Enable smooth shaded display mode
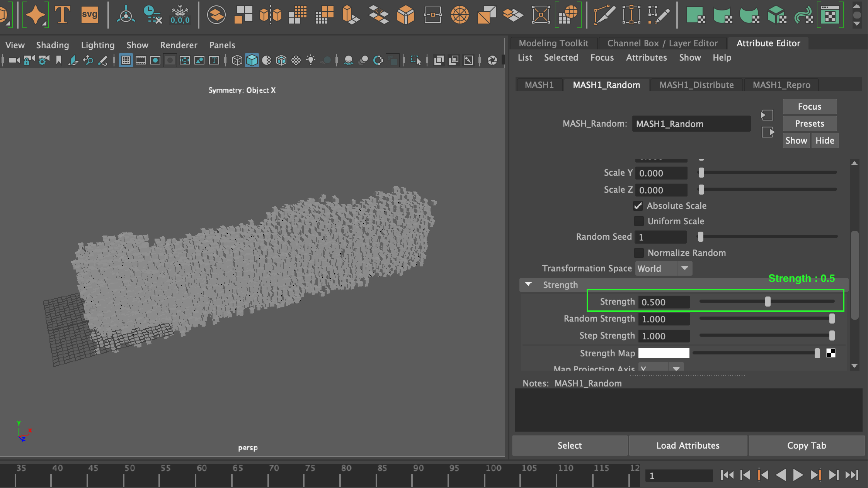This screenshot has height=488, width=868. pyautogui.click(x=252, y=60)
